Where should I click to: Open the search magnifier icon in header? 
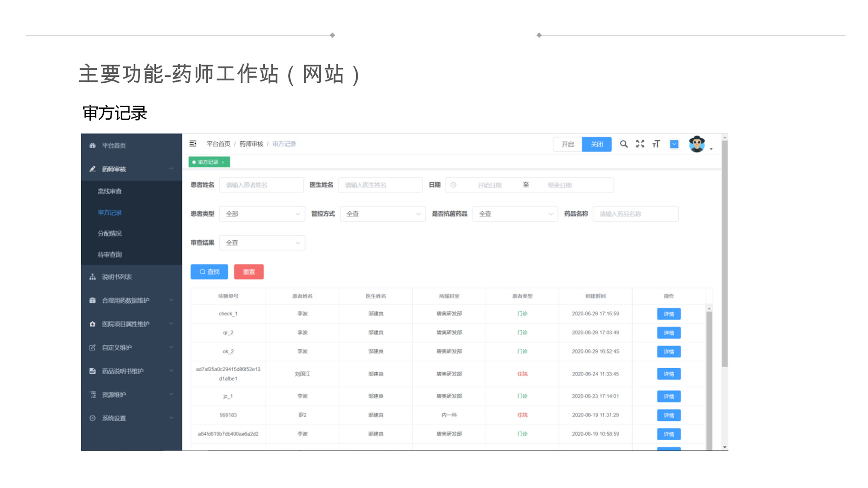(x=624, y=144)
